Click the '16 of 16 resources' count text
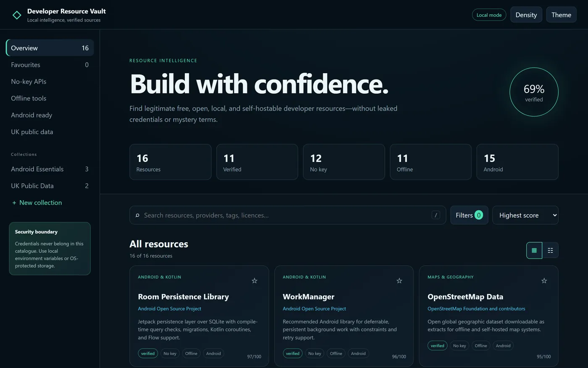The height and width of the screenshot is (368, 588). tap(151, 256)
